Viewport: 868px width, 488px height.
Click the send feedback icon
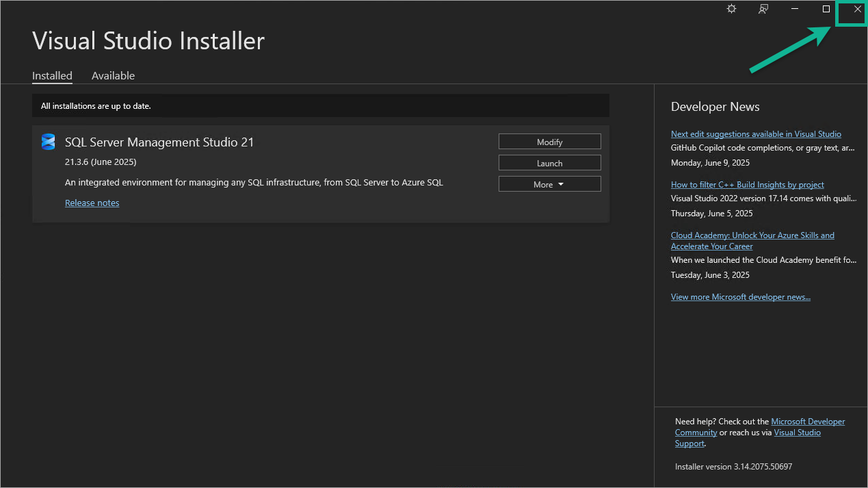[763, 9]
